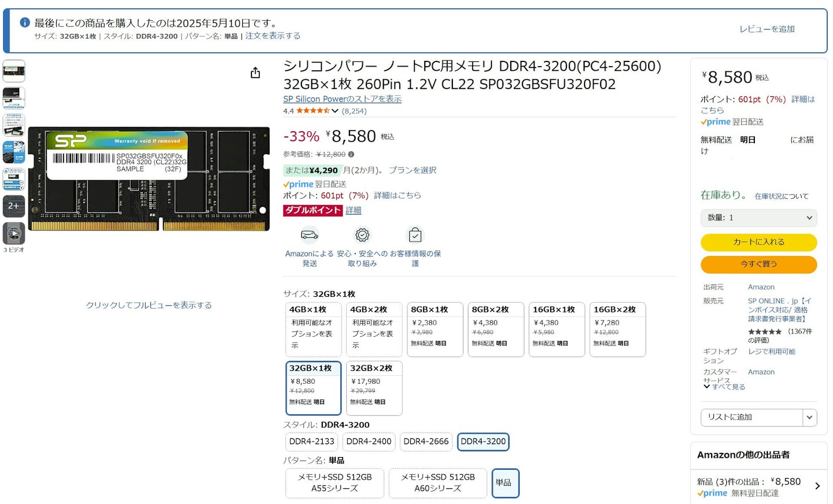Click 詳細はこちら link under price
The width and height of the screenshot is (833, 504).
(x=397, y=195)
